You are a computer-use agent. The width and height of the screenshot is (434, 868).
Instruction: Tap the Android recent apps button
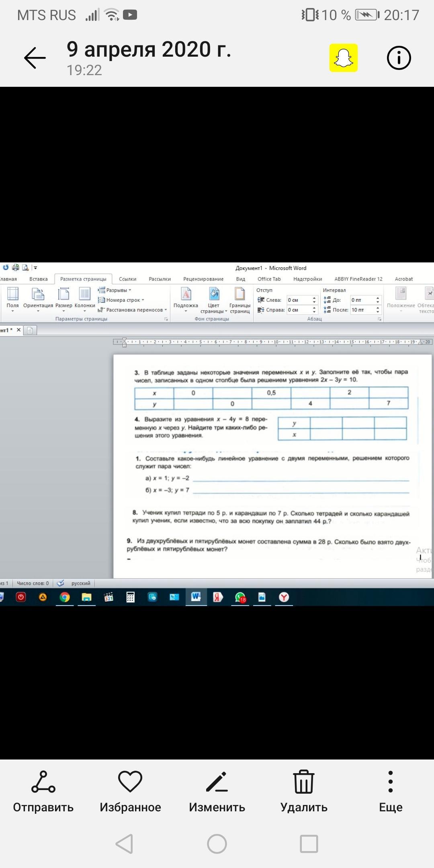[309, 843]
